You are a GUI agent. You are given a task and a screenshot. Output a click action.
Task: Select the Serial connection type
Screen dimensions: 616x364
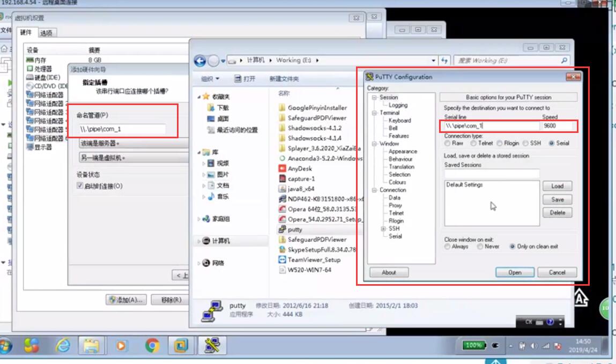click(x=552, y=143)
